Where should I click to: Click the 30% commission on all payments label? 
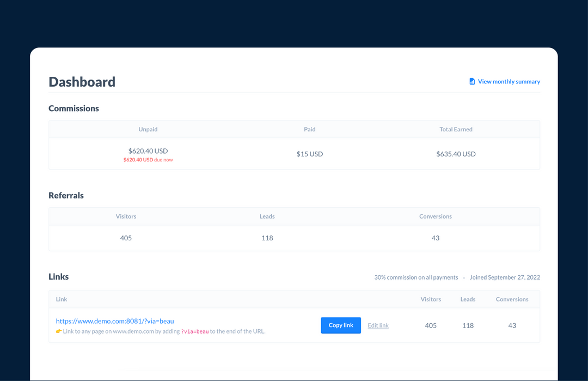tap(416, 277)
